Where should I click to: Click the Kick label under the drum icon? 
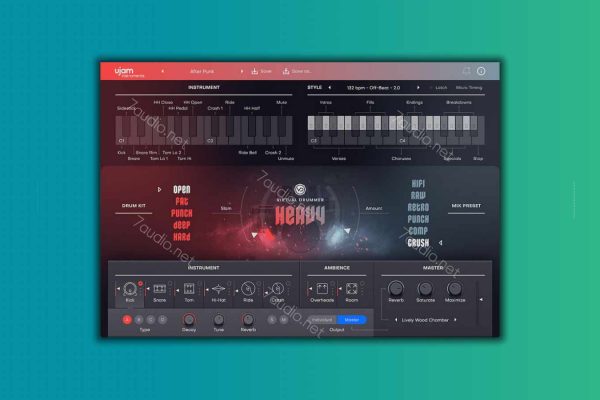click(x=130, y=300)
